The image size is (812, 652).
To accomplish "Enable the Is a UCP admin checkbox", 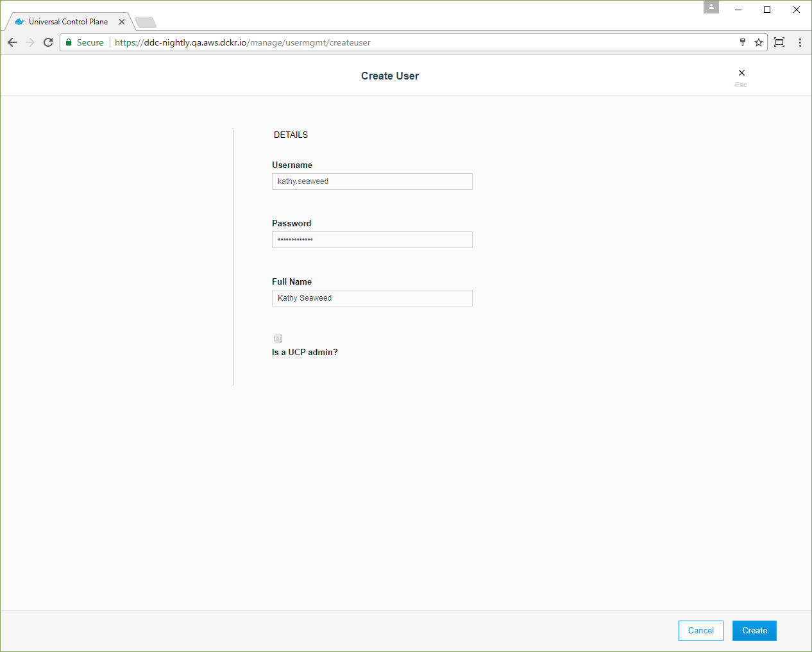I will point(278,339).
